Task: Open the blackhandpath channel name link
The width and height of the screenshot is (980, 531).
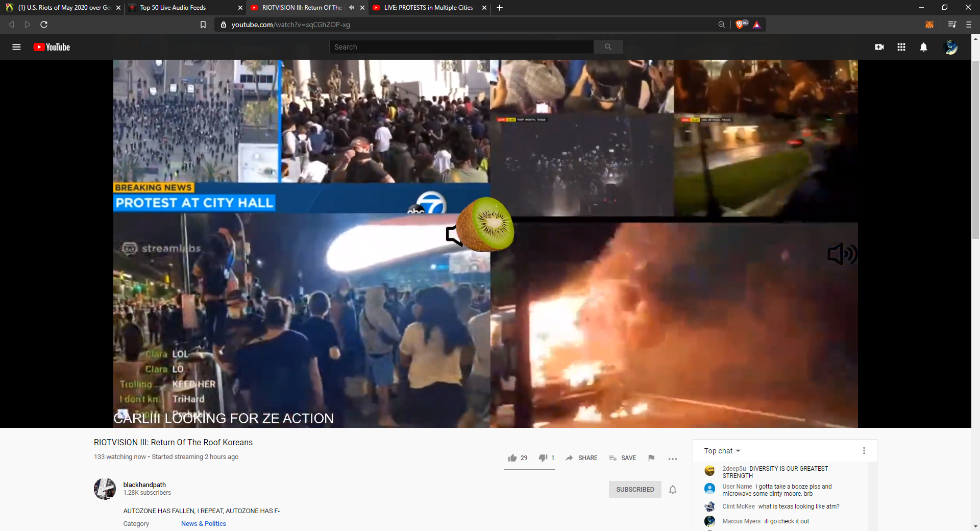Action: click(x=144, y=485)
